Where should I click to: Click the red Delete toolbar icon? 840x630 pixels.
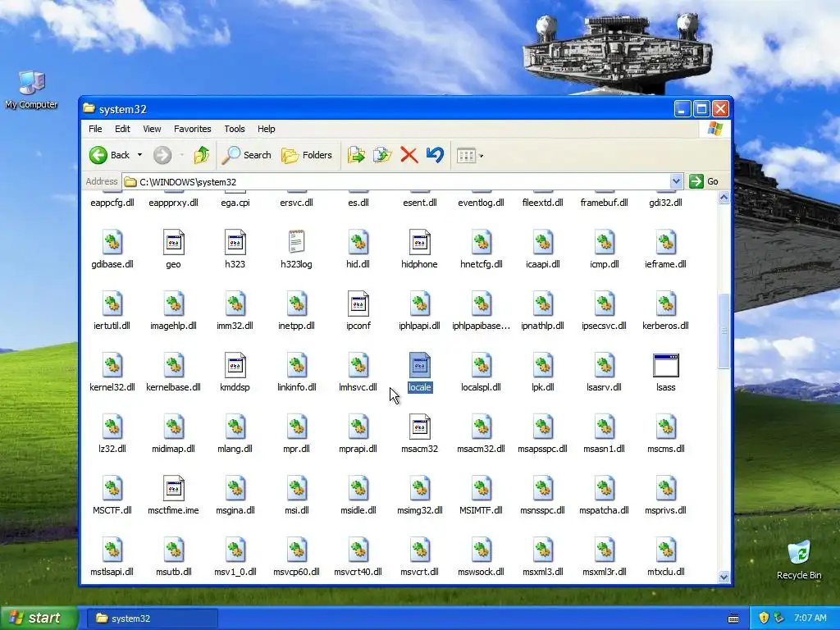tap(409, 155)
